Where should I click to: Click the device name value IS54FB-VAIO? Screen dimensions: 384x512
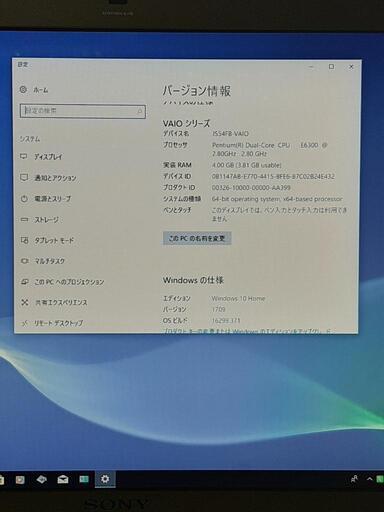click(x=231, y=134)
